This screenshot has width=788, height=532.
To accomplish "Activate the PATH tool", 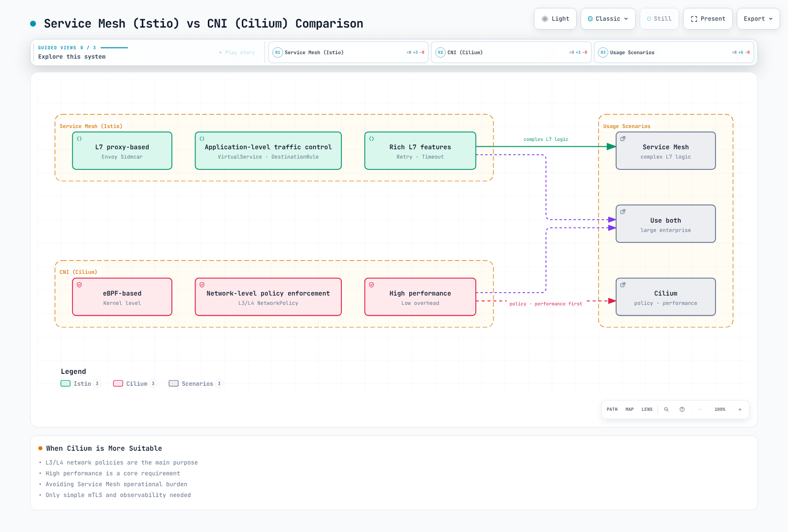I will (x=612, y=409).
